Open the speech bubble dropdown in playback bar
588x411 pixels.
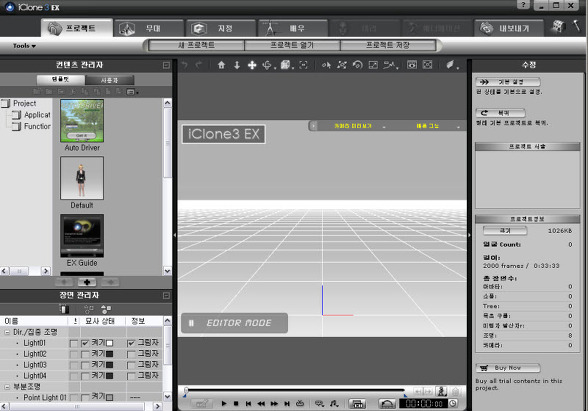pos(320,404)
